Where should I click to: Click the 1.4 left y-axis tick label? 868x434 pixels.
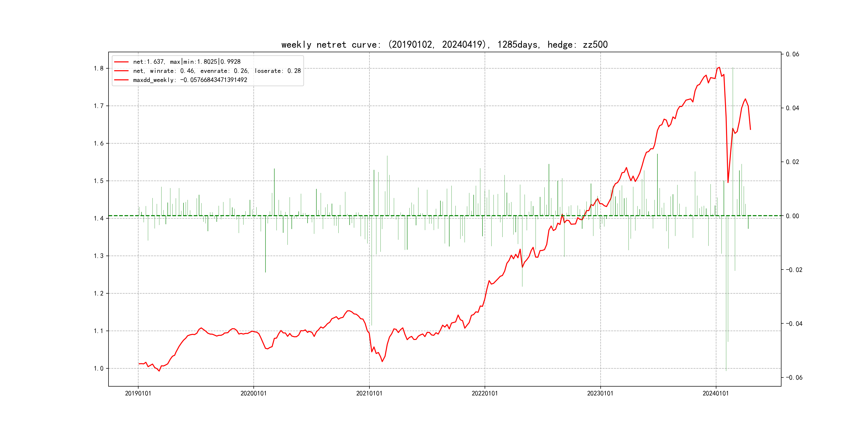98,218
